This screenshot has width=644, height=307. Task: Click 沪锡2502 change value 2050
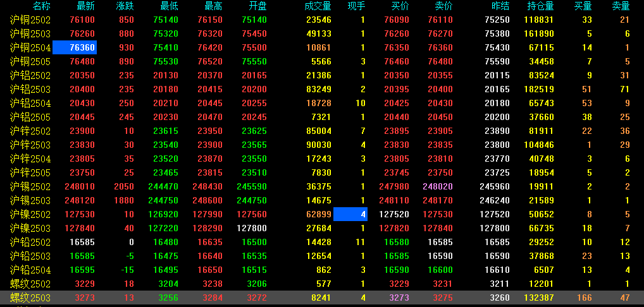point(124,186)
